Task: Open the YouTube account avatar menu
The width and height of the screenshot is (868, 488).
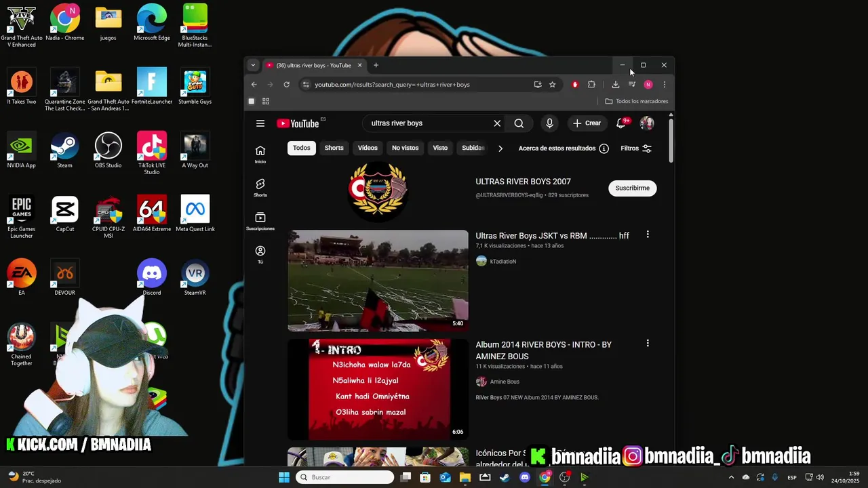Action: (x=647, y=123)
